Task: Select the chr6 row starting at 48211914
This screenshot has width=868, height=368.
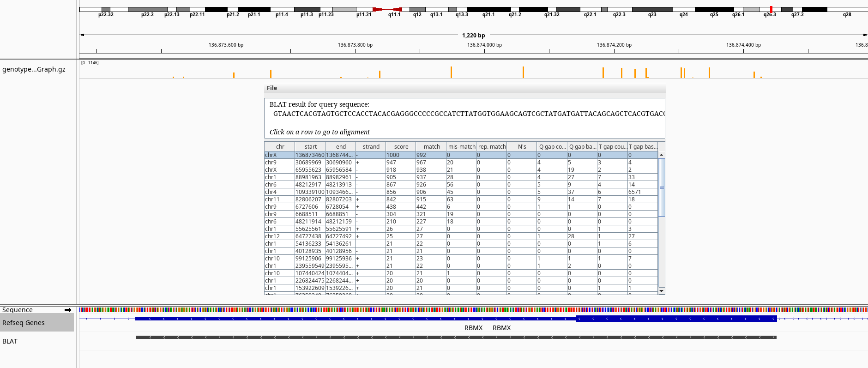Action: click(461, 222)
